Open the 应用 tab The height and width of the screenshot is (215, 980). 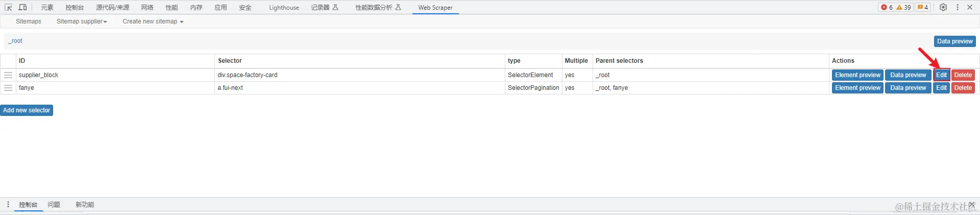[221, 8]
